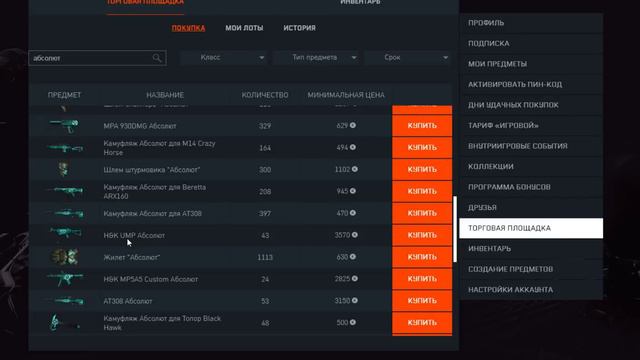Image resolution: width=640 pixels, height=360 pixels.
Task: Click the Количество column header
Action: 265,95
